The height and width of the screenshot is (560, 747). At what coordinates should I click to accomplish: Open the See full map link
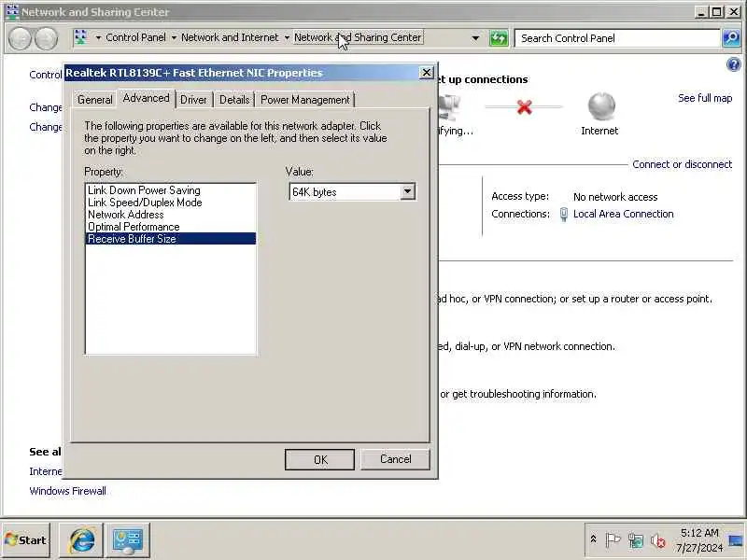(x=705, y=98)
